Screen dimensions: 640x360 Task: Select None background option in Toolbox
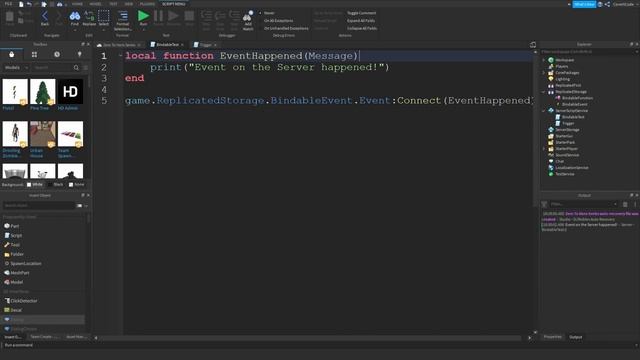pyautogui.click(x=76, y=184)
